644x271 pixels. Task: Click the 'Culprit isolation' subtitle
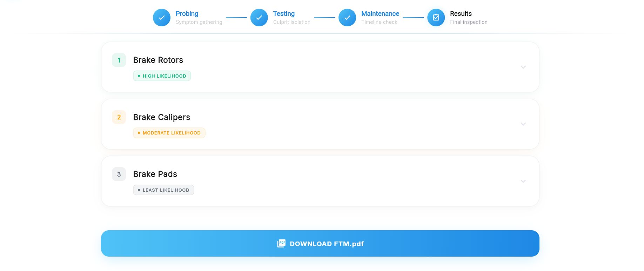292,22
